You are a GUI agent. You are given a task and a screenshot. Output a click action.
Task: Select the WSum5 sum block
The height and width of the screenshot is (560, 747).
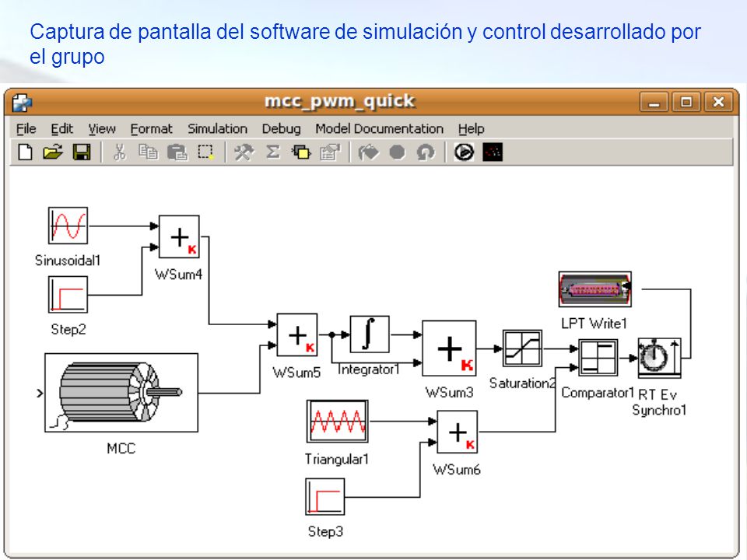click(x=297, y=334)
